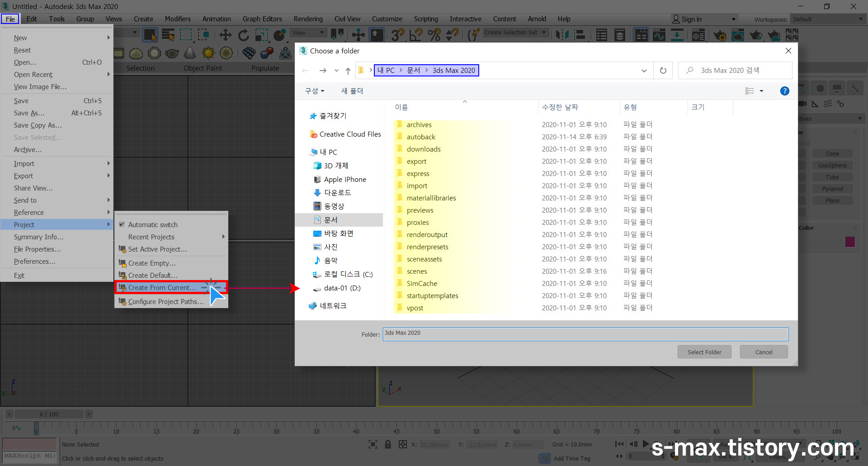Open view options dropdown arrow
Screen dimensions: 868x466
pos(761,91)
